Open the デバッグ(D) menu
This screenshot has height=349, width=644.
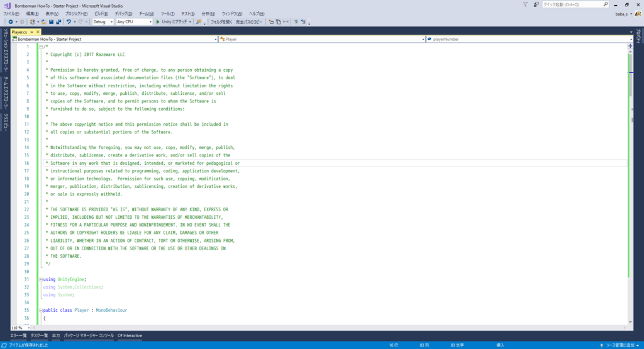pyautogui.click(x=124, y=14)
